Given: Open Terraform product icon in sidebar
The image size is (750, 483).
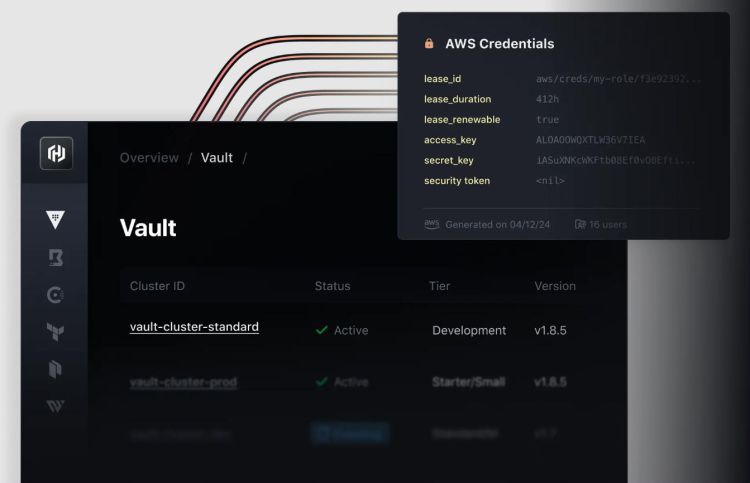Looking at the screenshot, I should pyautogui.click(x=55, y=331).
